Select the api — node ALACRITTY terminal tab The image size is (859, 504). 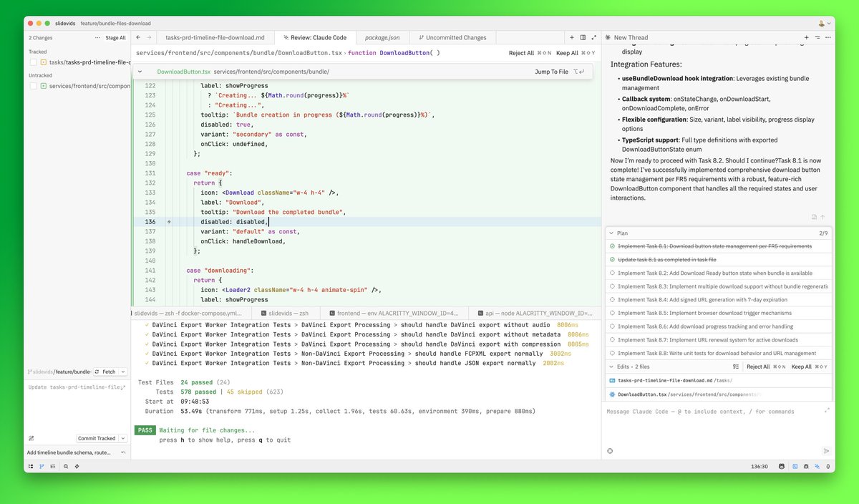(534, 313)
